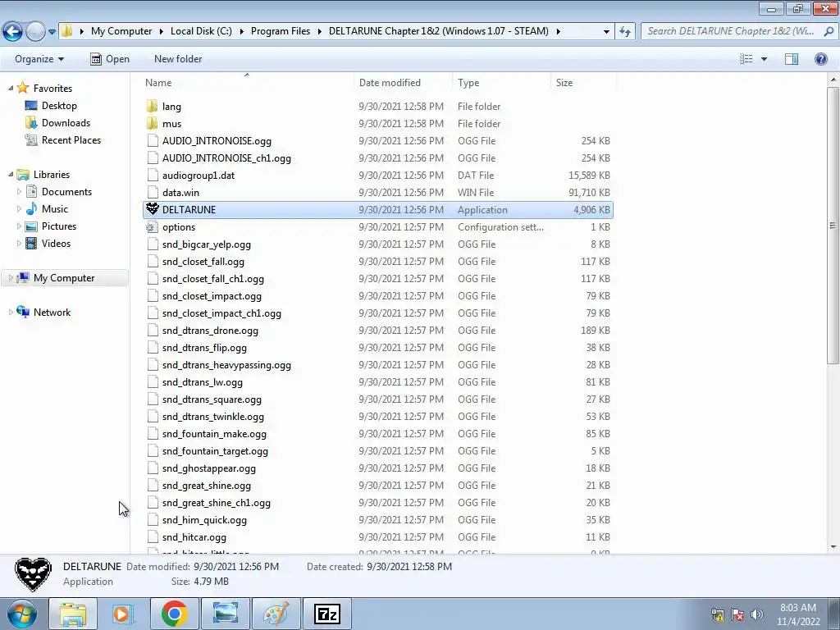The width and height of the screenshot is (840, 630).
Task: Select Local Disk (C:) in the breadcrumb
Action: click(x=201, y=31)
